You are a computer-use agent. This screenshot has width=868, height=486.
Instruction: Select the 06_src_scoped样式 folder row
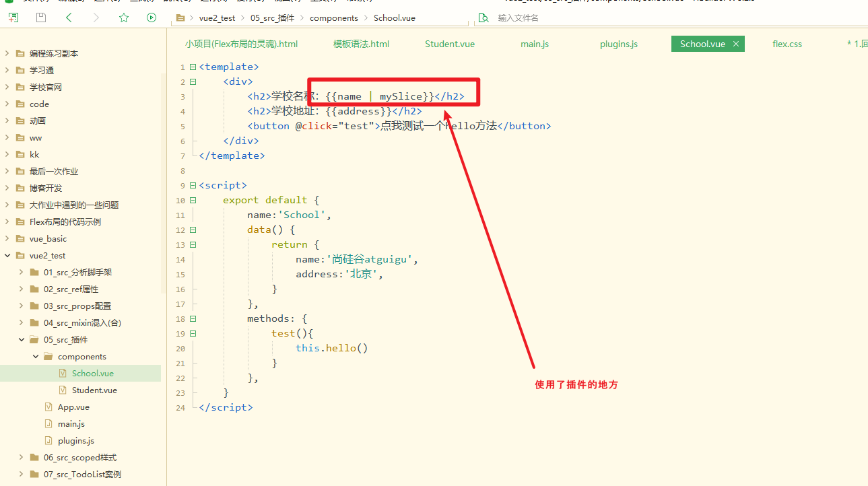tap(81, 457)
